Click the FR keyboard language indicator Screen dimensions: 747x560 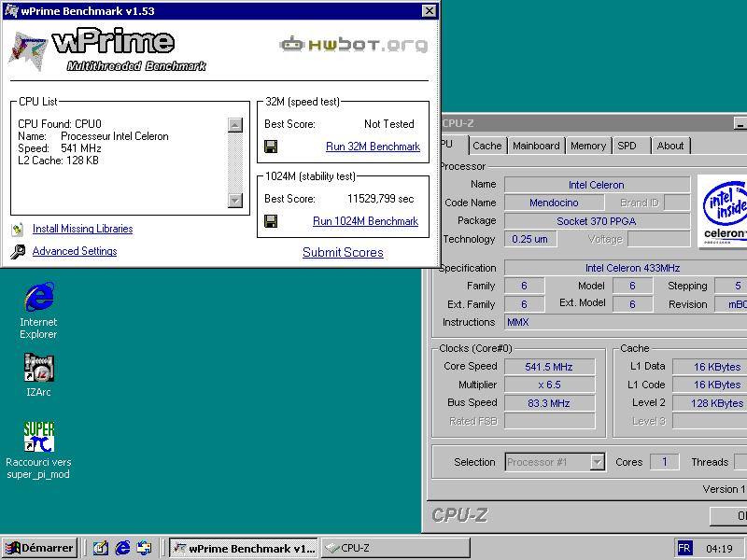click(684, 548)
